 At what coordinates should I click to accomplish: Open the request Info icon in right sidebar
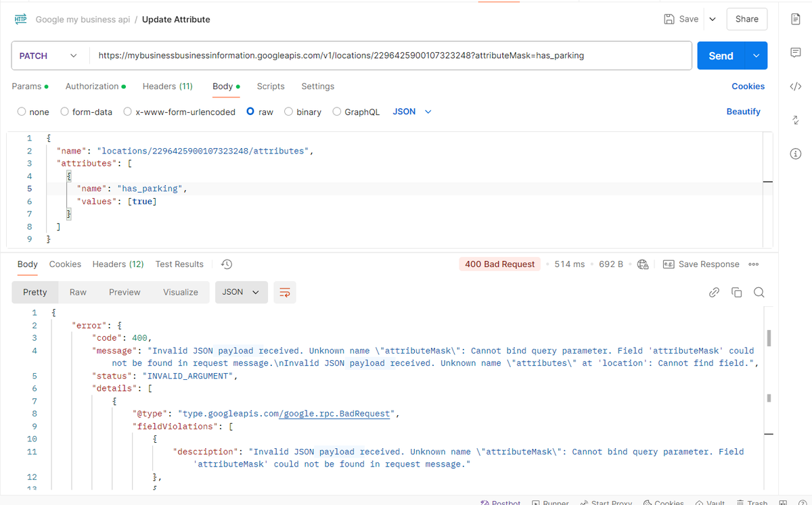(x=796, y=154)
